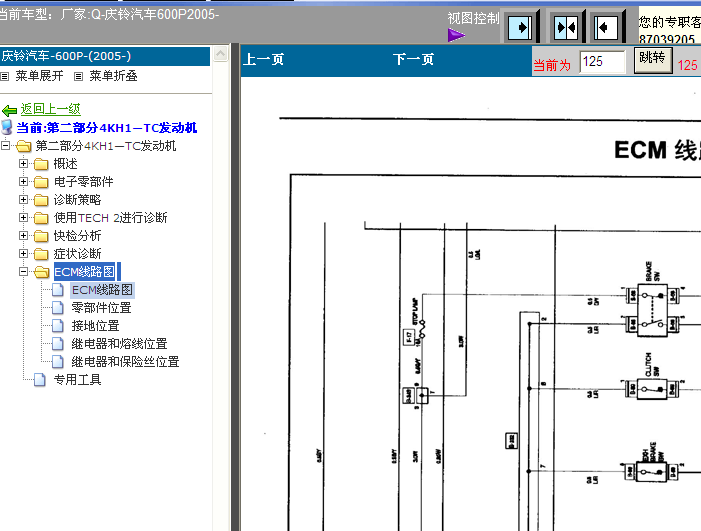Click the center-collapse view control icon
Image resolution: width=701 pixels, height=531 pixels.
[x=566, y=28]
